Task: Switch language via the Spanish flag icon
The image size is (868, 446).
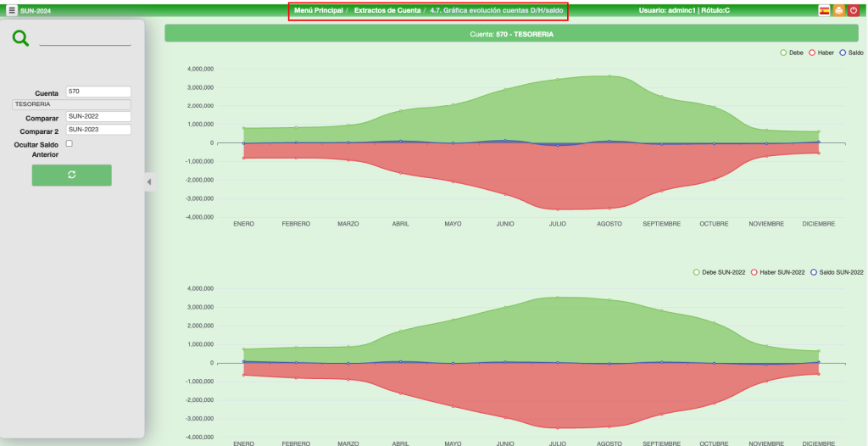Action: point(824,10)
